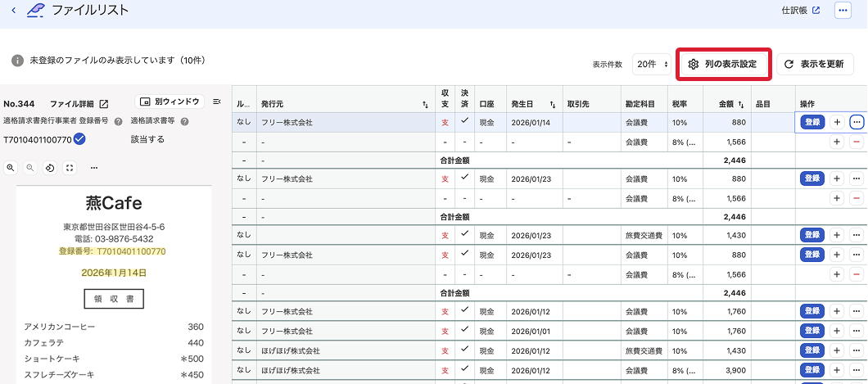
Task: Register the ほげほげ株式会社 3,900 entry
Action: 812,370
